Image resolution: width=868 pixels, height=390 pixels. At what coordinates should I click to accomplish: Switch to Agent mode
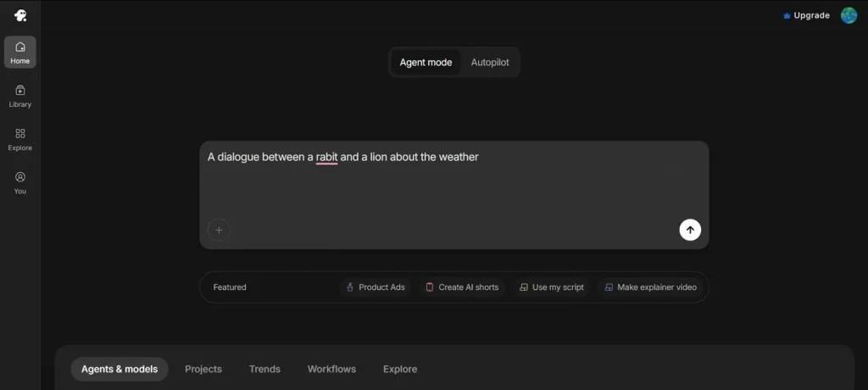426,62
